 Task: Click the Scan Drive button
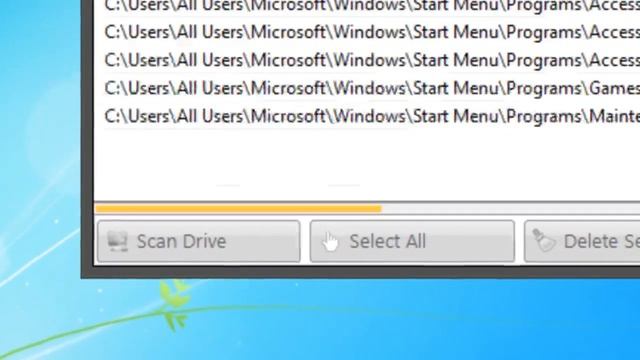[199, 241]
